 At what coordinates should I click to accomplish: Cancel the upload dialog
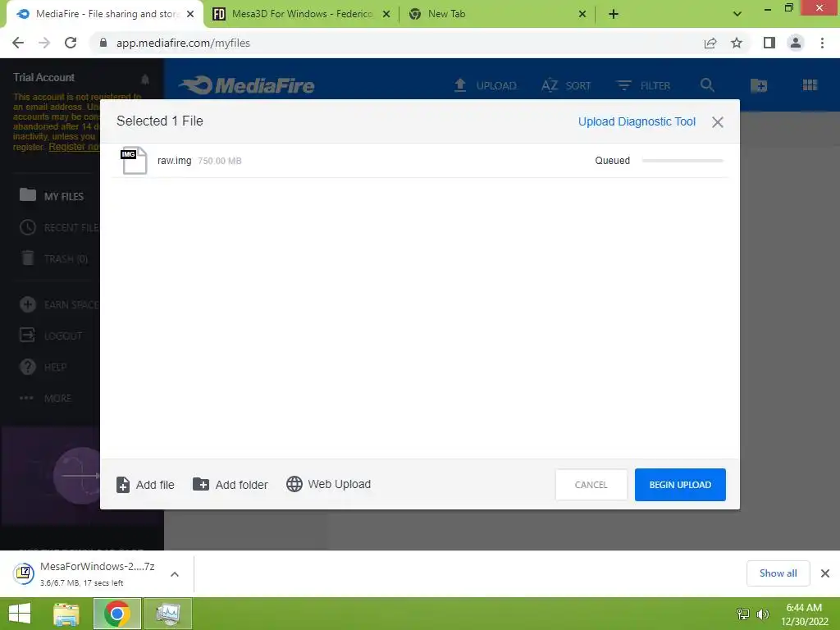pos(591,485)
